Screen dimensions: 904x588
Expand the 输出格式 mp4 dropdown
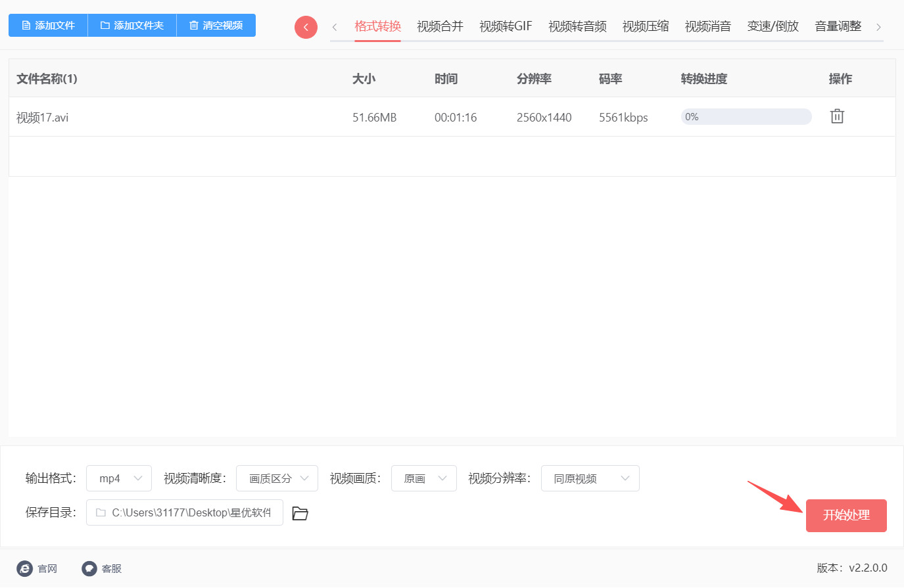119,478
